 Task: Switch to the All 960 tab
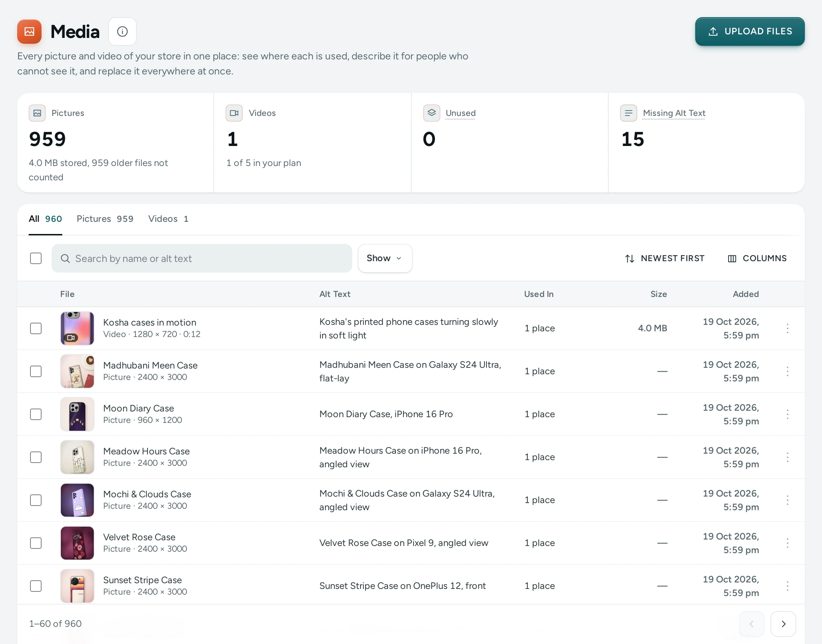(45, 219)
